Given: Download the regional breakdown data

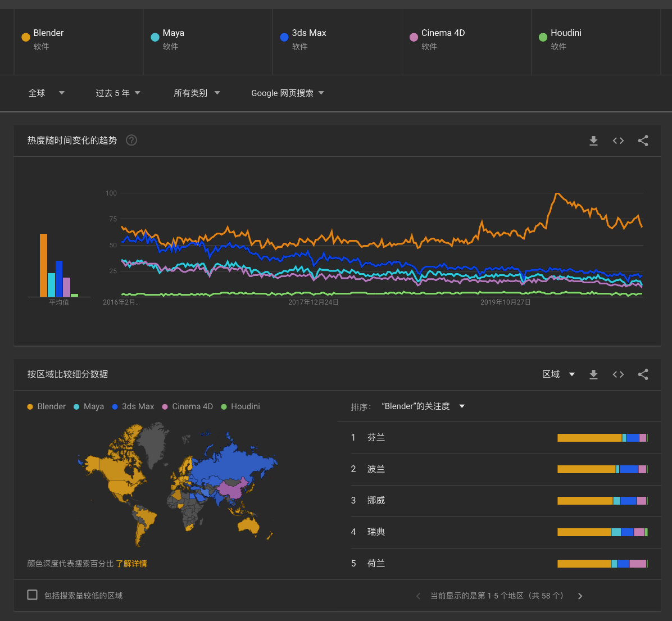Looking at the screenshot, I should (x=593, y=374).
